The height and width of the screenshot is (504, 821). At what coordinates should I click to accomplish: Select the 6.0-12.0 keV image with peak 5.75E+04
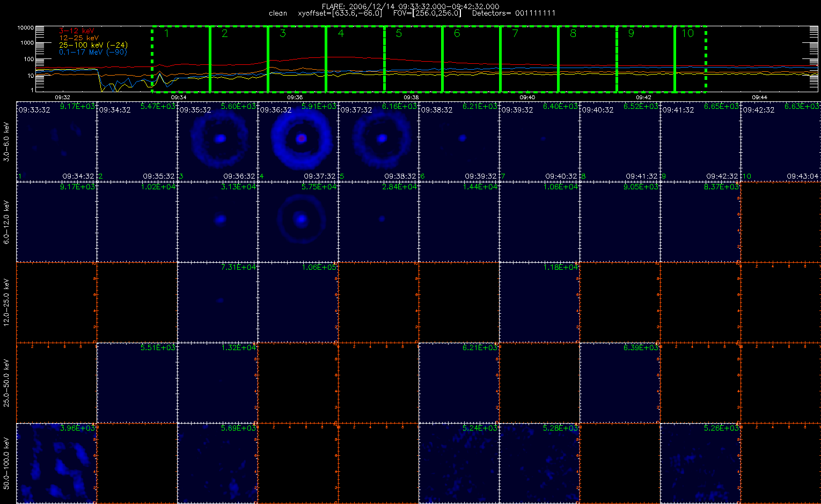[x=298, y=221]
